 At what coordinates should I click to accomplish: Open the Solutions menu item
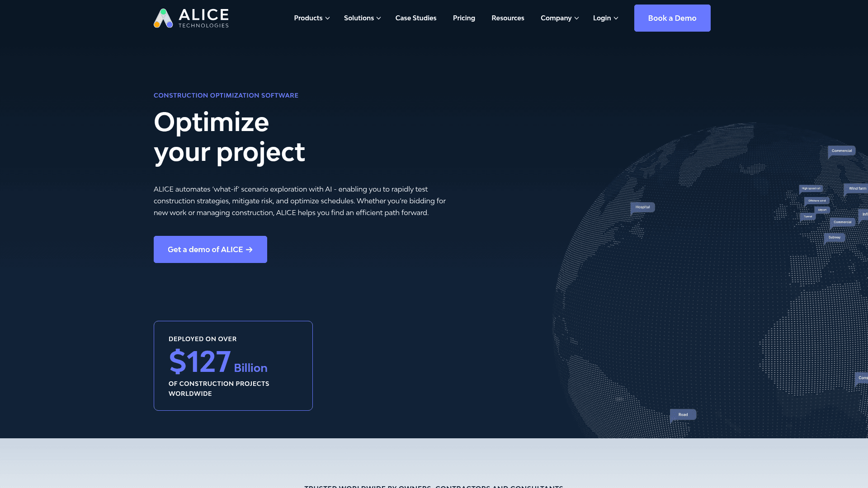359,18
